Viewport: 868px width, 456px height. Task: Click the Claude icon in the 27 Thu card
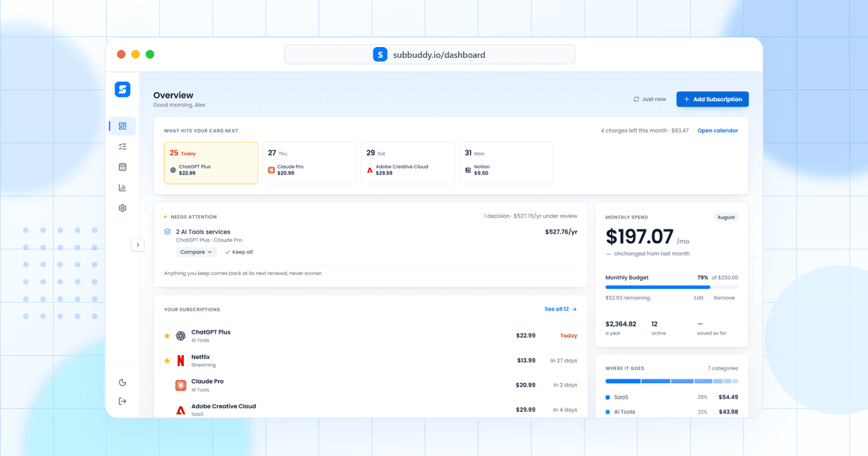(x=271, y=170)
